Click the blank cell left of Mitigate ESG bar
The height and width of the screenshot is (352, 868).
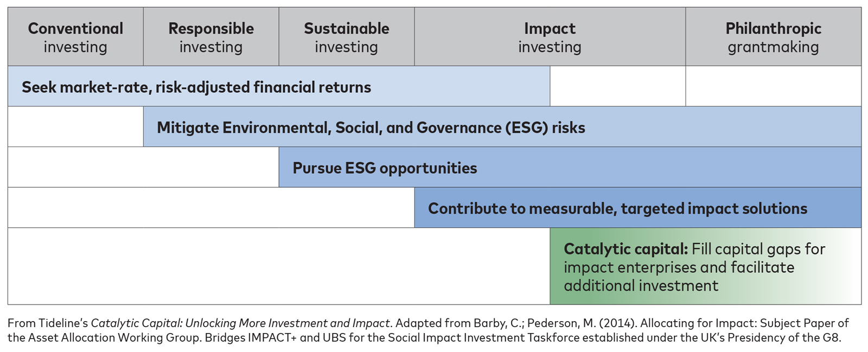tap(75, 127)
